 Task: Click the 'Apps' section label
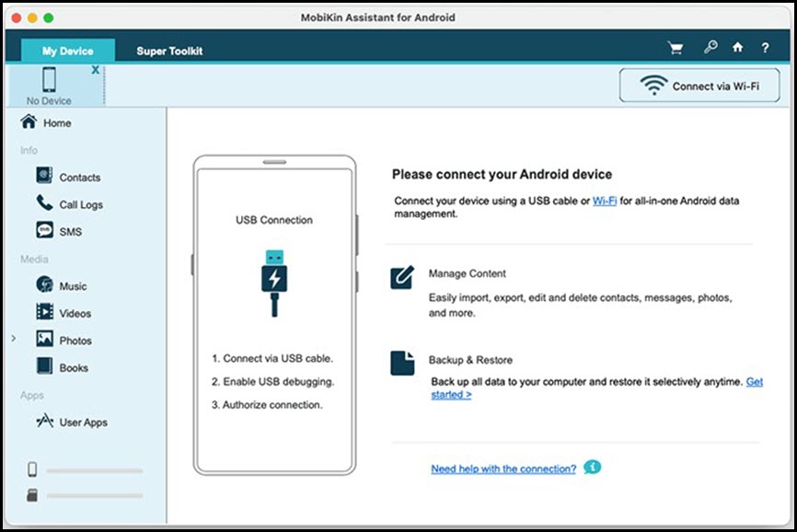pos(32,395)
